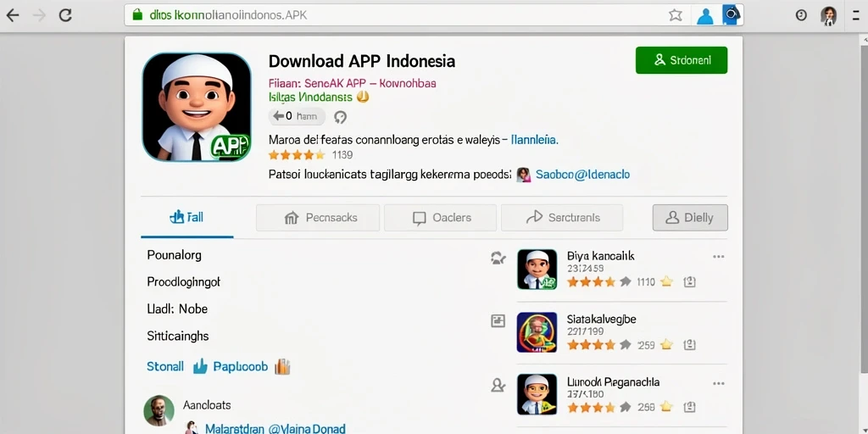Open the blue profile icon in address bar
The height and width of the screenshot is (434, 868).
pos(704,15)
